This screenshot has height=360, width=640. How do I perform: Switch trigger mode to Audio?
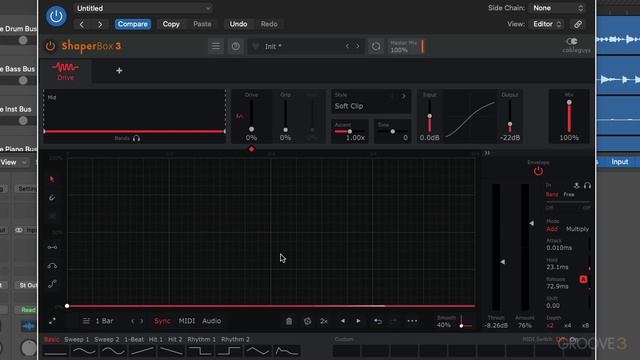211,321
